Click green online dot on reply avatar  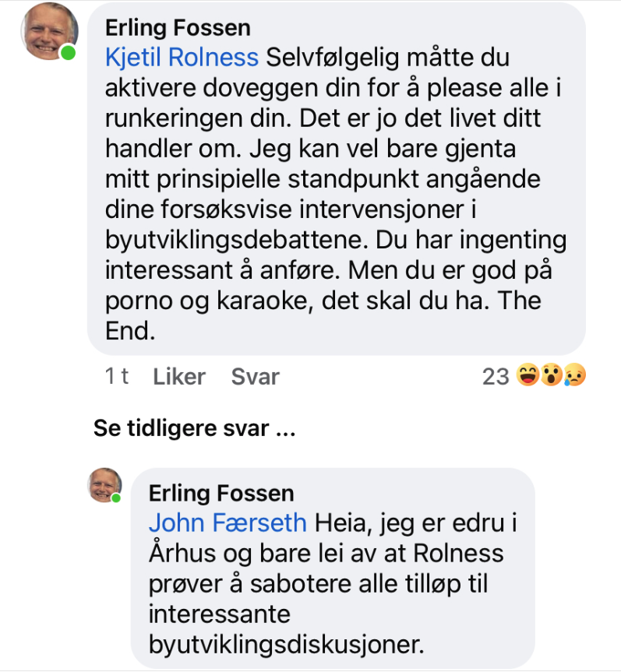pos(116,498)
